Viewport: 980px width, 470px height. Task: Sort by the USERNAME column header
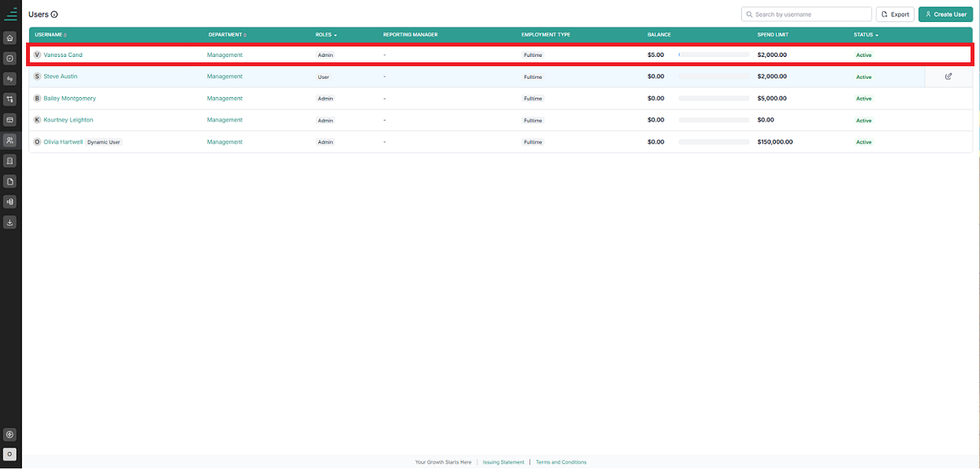pos(50,35)
